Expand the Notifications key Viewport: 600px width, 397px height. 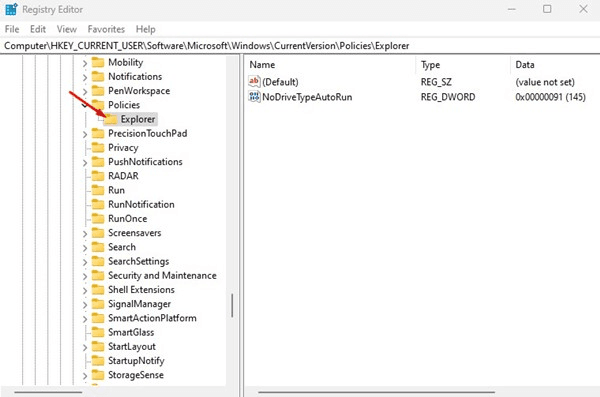point(85,77)
